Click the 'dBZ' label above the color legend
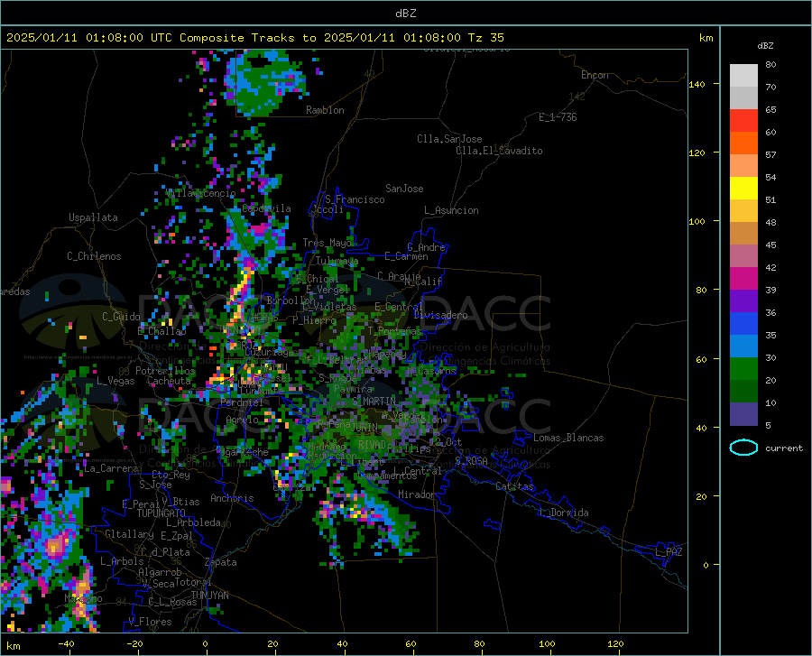Viewport: 812px width, 656px height. [x=765, y=45]
